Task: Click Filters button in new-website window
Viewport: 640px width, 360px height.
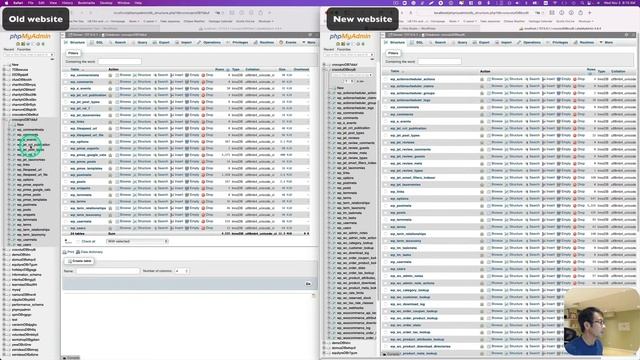Action: 393,53
